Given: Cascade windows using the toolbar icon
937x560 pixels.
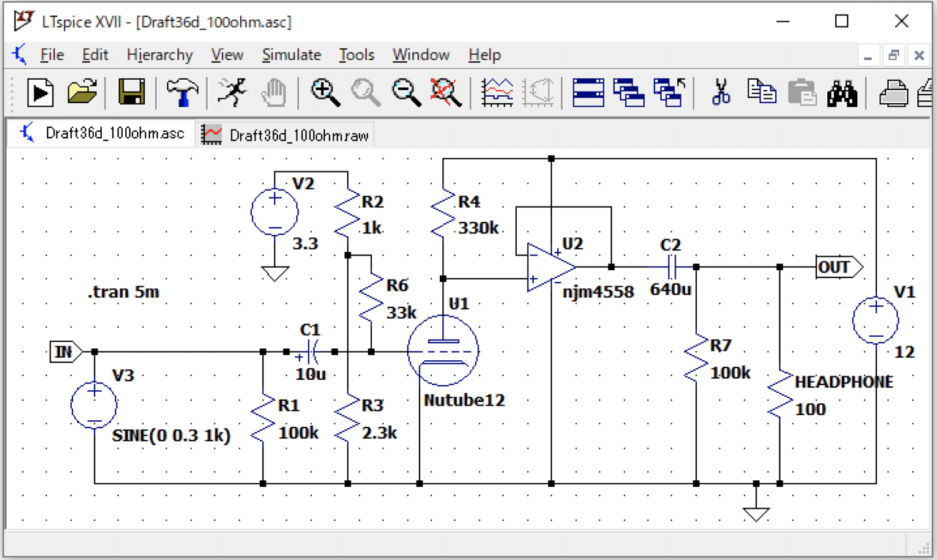Looking at the screenshot, I should click(628, 92).
